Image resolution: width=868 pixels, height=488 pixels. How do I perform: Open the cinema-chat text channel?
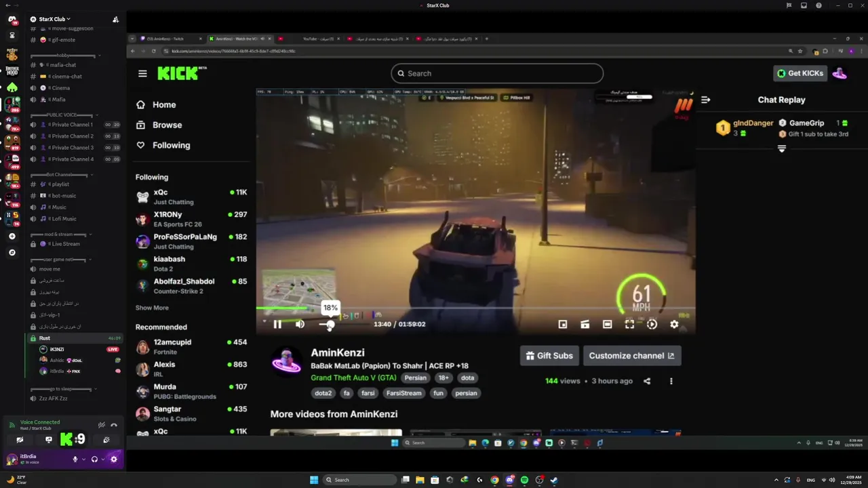click(75, 77)
